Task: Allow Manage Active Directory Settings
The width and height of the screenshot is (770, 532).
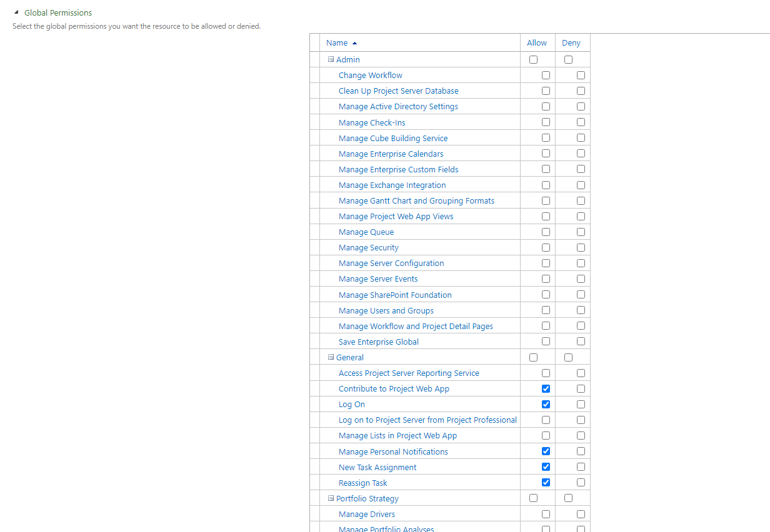Action: (546, 107)
